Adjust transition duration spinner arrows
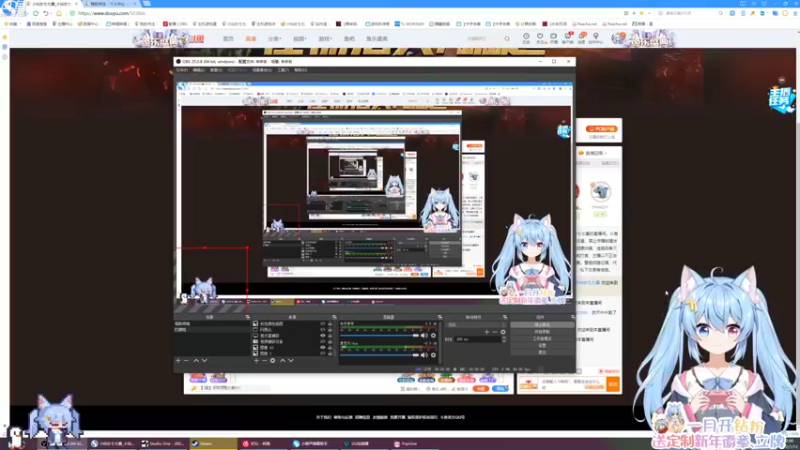The height and width of the screenshot is (450, 800). click(x=504, y=339)
